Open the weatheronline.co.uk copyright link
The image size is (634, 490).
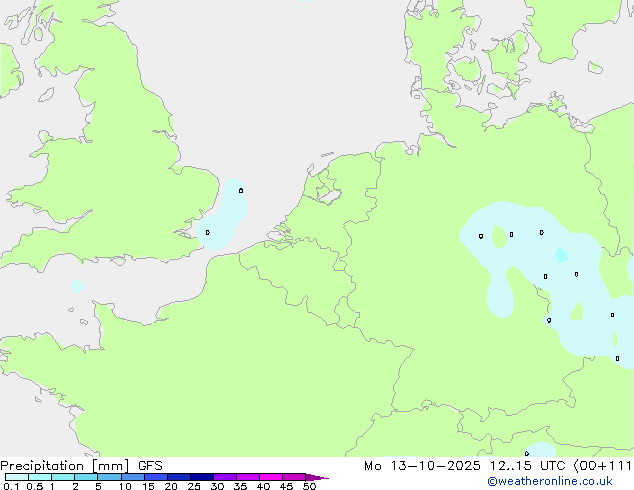tap(550, 481)
